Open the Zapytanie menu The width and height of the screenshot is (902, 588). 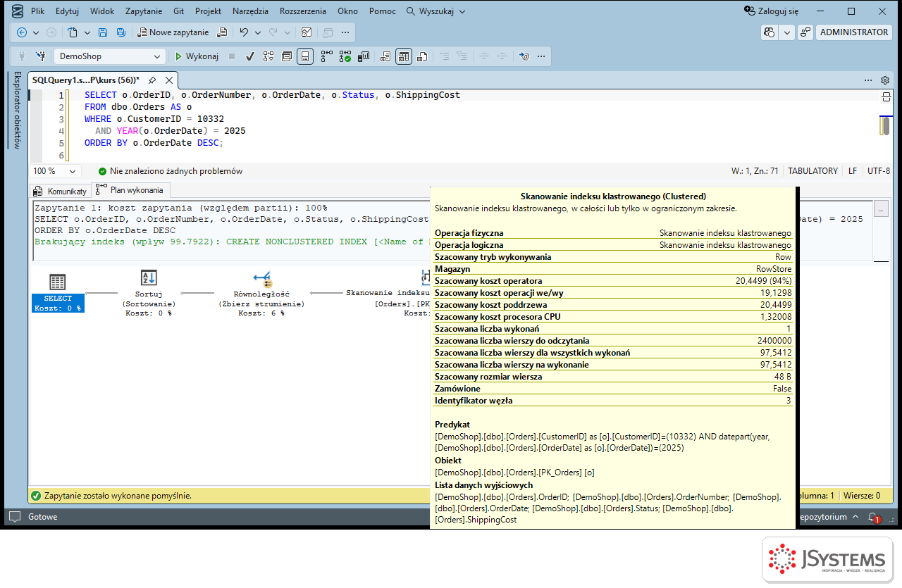tap(144, 11)
